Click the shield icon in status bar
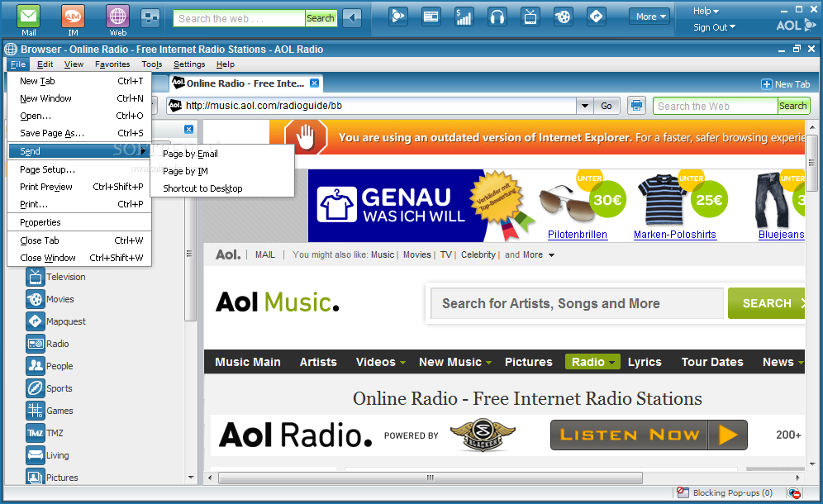This screenshot has height=504, width=823. pos(794,493)
